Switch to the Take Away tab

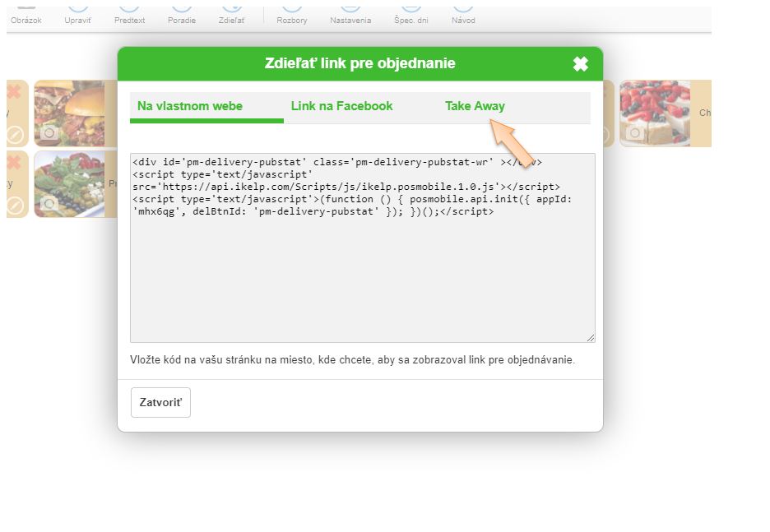pos(475,106)
